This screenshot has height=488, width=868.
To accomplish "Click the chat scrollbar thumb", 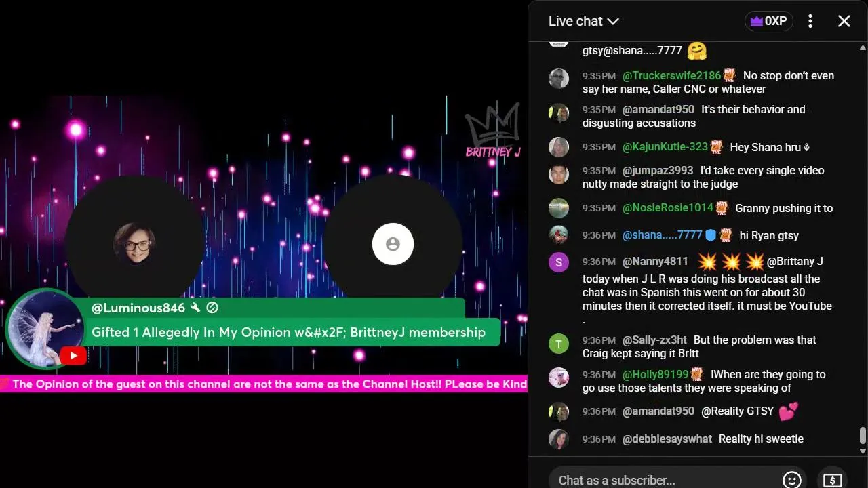I will click(x=863, y=434).
